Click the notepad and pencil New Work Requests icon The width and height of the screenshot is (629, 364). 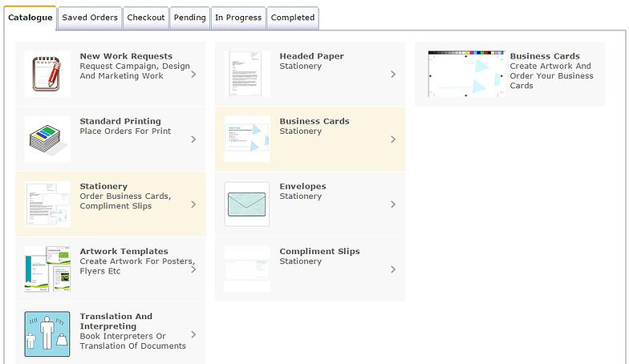pos(47,74)
